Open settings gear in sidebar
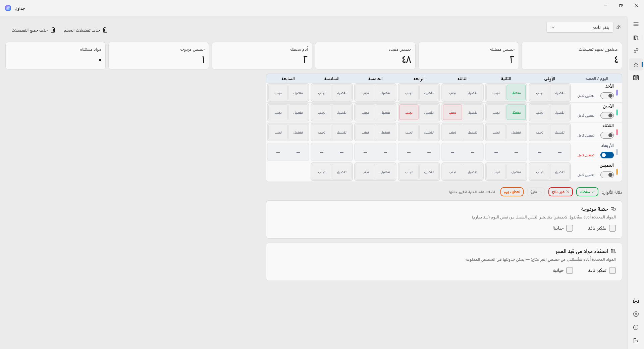The width and height of the screenshot is (644, 349). 636,314
